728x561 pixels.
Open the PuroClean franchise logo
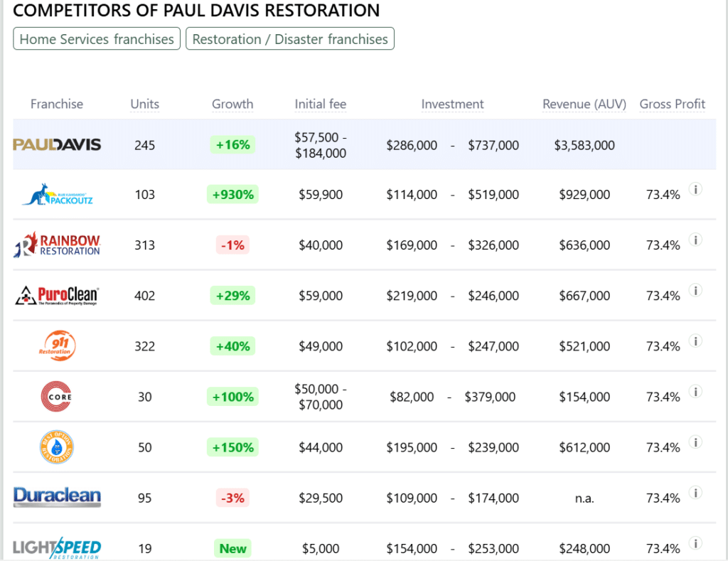coord(57,295)
